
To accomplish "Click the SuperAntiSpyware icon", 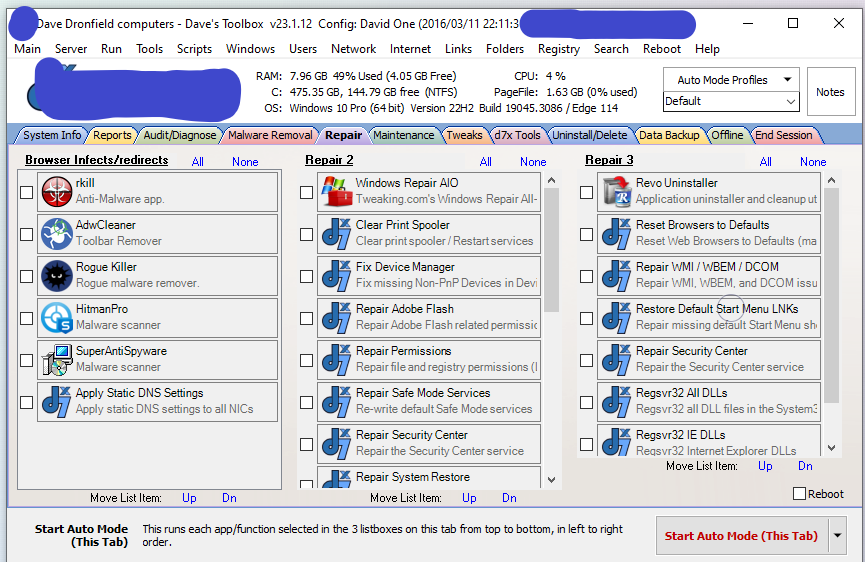I will click(57, 359).
